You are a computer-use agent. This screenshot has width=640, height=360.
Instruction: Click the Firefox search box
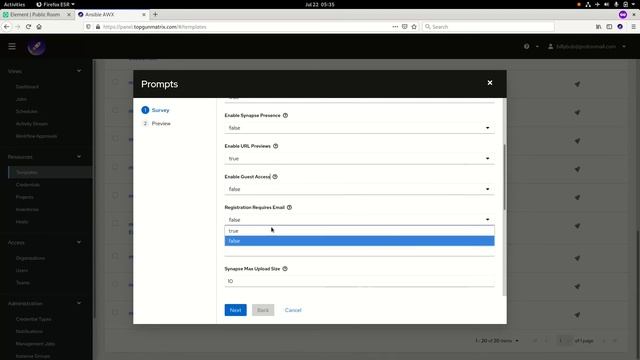click(488, 27)
